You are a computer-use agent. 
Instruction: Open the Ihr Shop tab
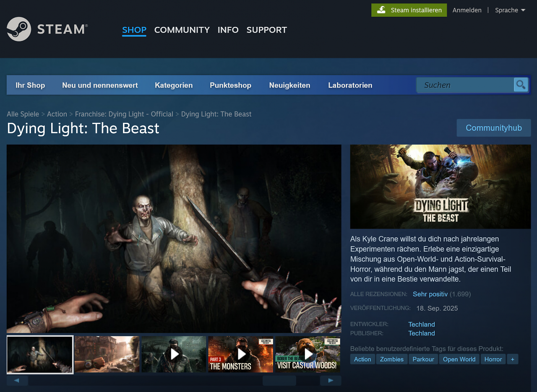click(30, 85)
